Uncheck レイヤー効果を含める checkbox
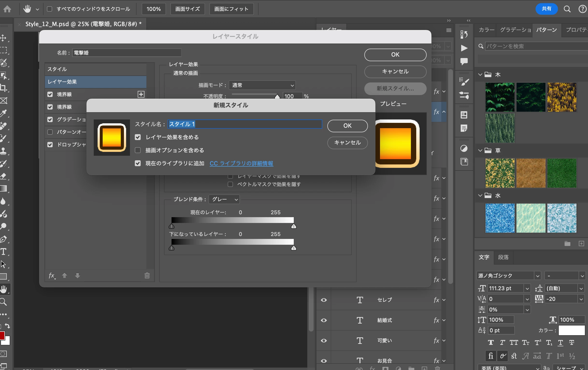 138,137
